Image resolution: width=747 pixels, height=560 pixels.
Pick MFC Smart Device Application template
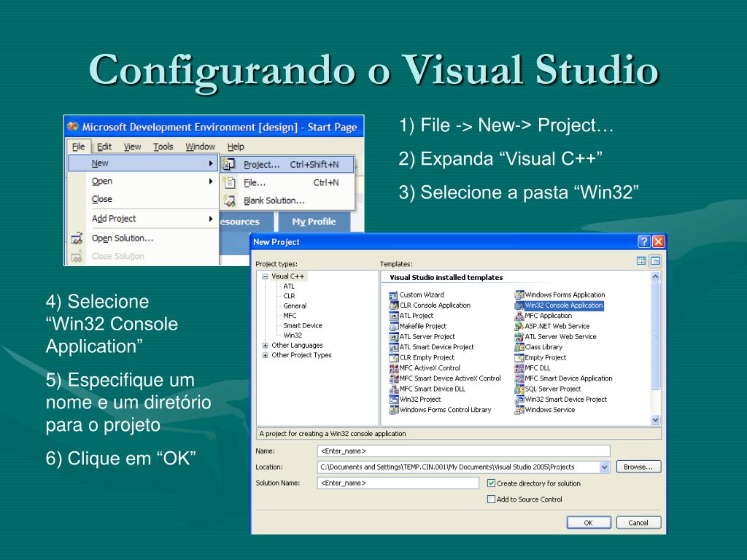564,378
